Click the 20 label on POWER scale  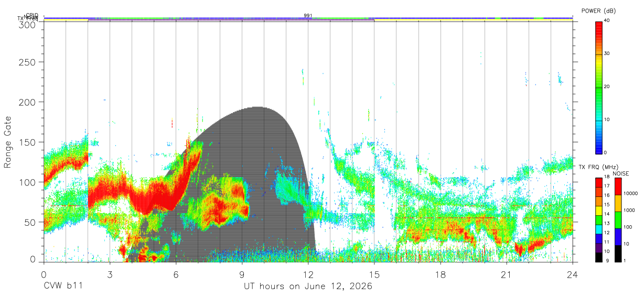607,86
